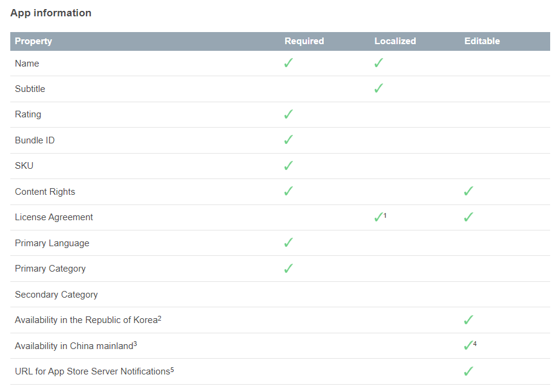
Task: Click the Editable checkmark for China mainland
Action: click(468, 345)
